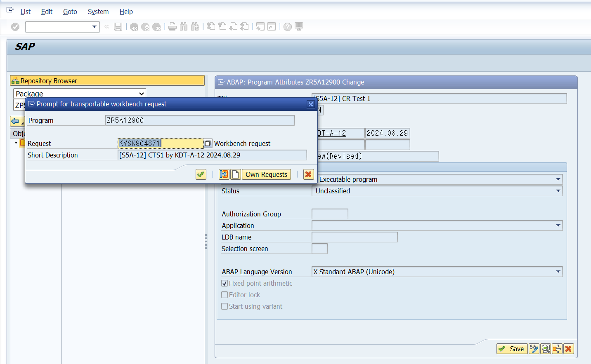Click the Save button in attributes window

(512, 349)
